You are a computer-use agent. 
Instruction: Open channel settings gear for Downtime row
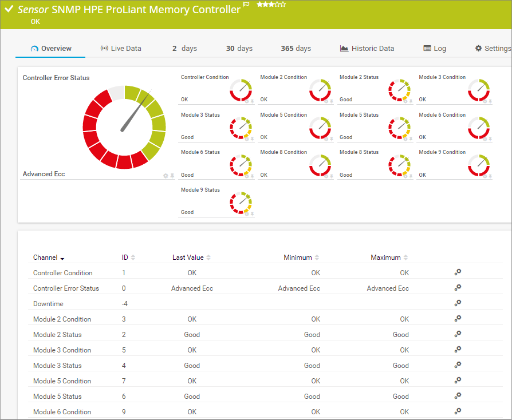(x=458, y=304)
